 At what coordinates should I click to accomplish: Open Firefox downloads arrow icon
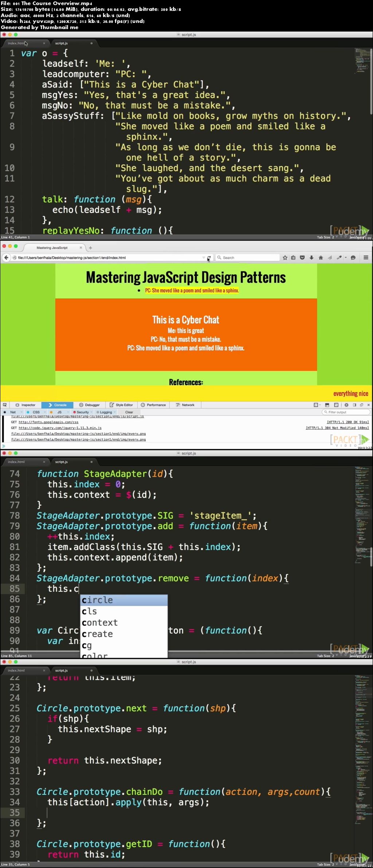pos(311,258)
